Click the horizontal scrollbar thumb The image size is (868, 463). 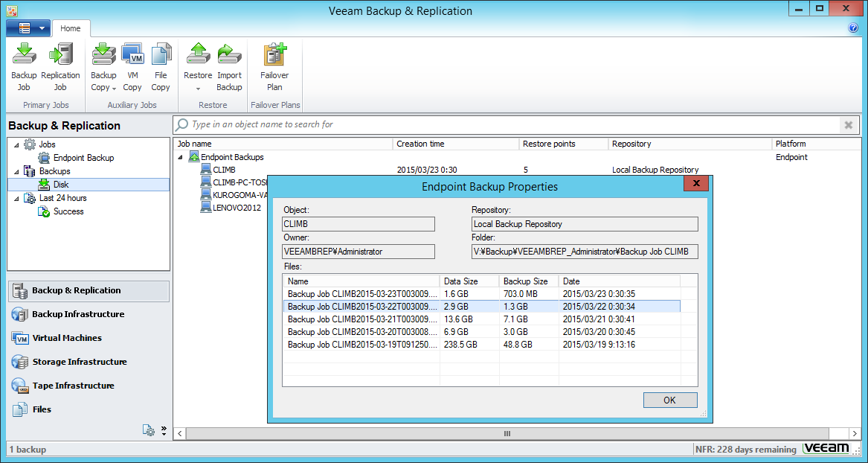pyautogui.click(x=507, y=434)
